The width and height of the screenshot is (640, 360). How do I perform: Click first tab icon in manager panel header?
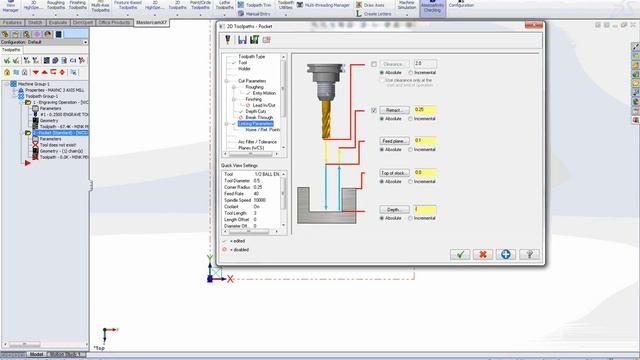5,34
